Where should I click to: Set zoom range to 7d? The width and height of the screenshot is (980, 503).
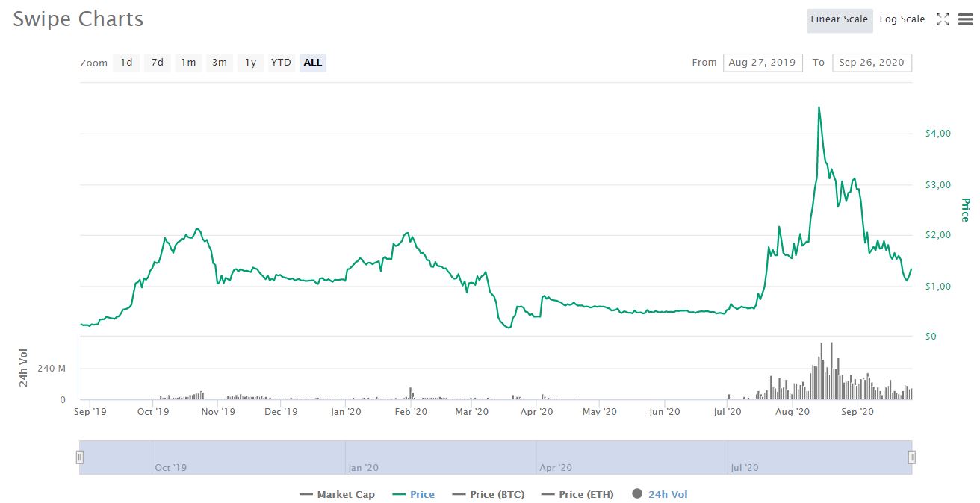pyautogui.click(x=158, y=63)
